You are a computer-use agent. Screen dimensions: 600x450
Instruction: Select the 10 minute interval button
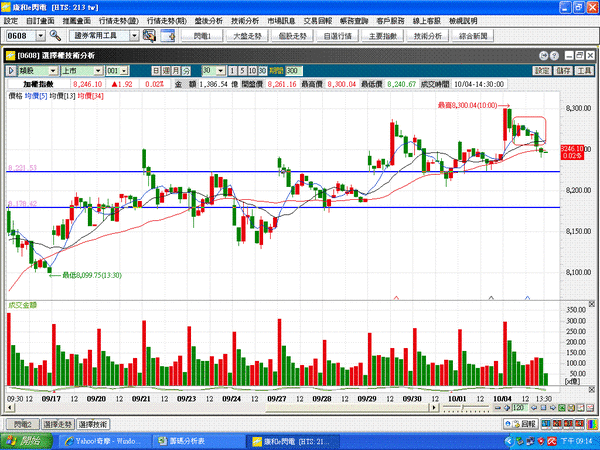pyautogui.click(x=252, y=71)
